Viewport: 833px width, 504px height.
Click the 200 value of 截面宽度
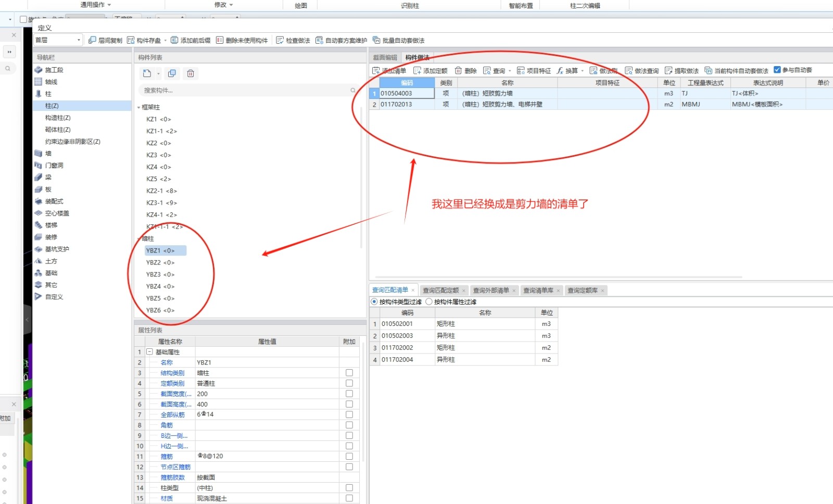267,394
